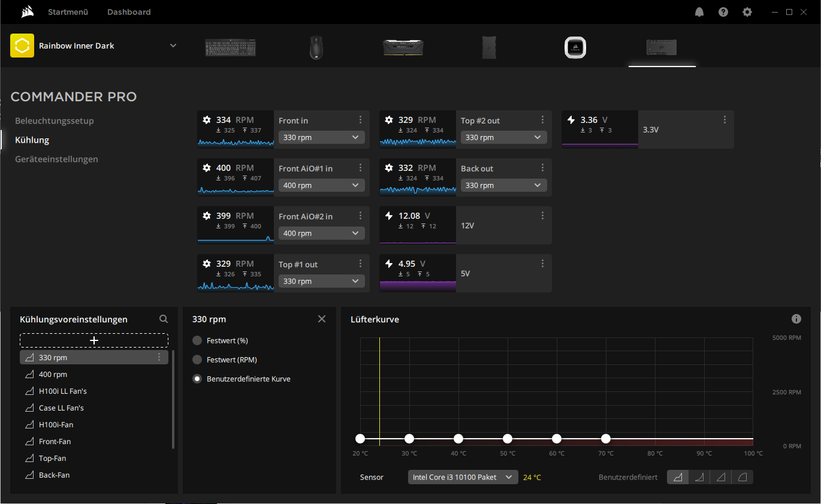
Task: Select the white AiO cooler device icon
Action: (575, 47)
